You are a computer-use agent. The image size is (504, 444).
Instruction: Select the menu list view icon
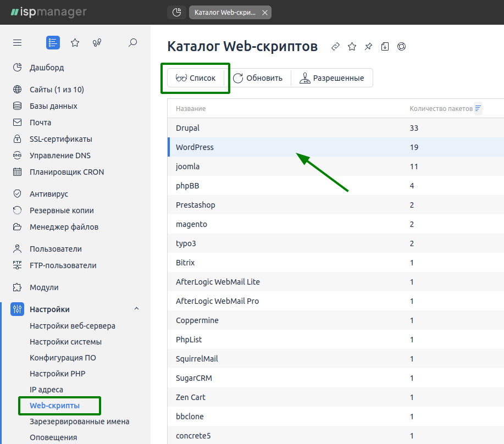(53, 42)
